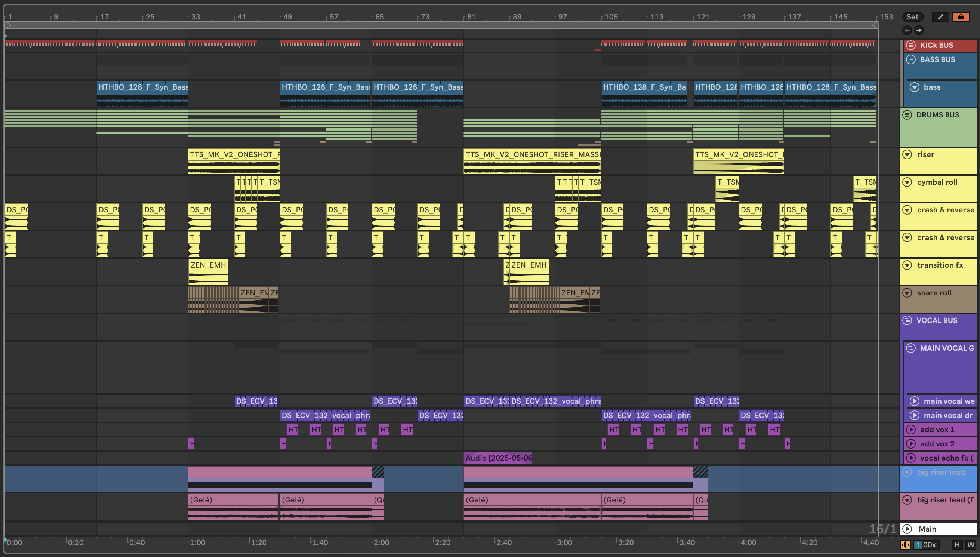Select TTS_MK_V2_ONESHOT_RISER_MASSI clip at bar 81
The height and width of the screenshot is (557, 980).
pos(532,161)
